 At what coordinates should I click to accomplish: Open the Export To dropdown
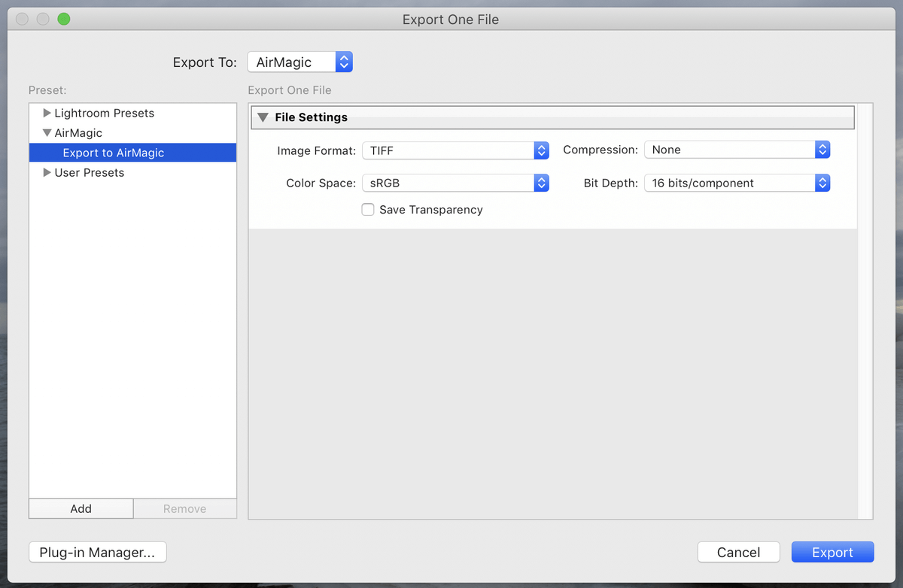click(299, 62)
